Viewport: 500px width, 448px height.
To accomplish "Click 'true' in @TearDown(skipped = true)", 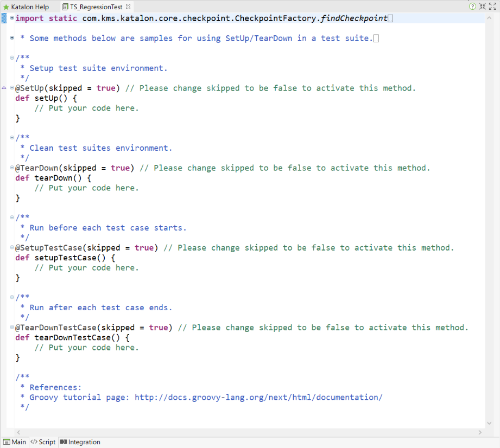I will [120, 168].
